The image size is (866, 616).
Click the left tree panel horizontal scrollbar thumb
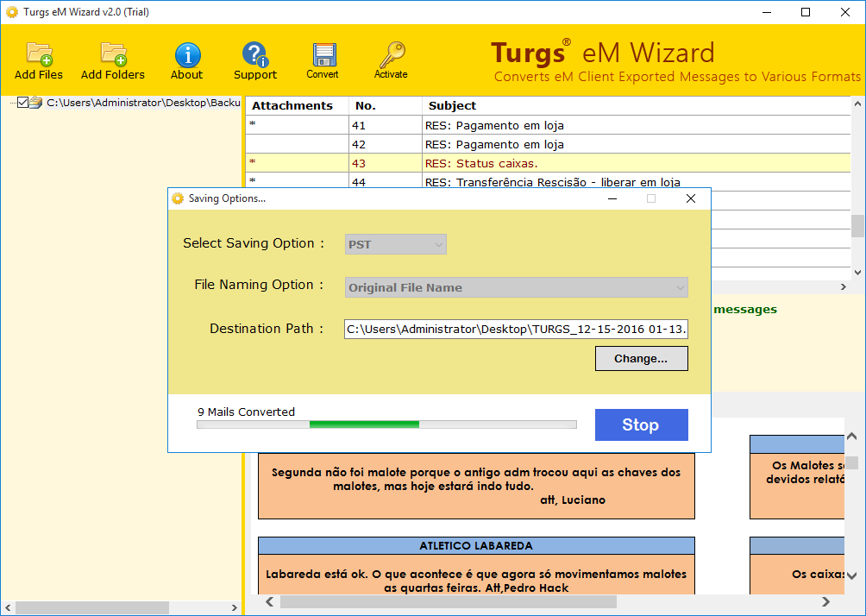click(92, 607)
